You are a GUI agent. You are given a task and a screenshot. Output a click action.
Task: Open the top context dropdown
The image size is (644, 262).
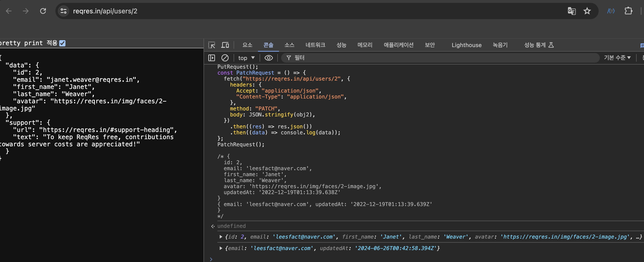coord(246,58)
